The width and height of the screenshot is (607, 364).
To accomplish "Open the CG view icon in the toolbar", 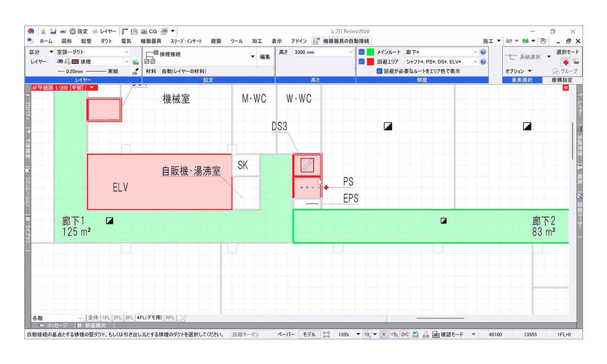I will 144,31.
